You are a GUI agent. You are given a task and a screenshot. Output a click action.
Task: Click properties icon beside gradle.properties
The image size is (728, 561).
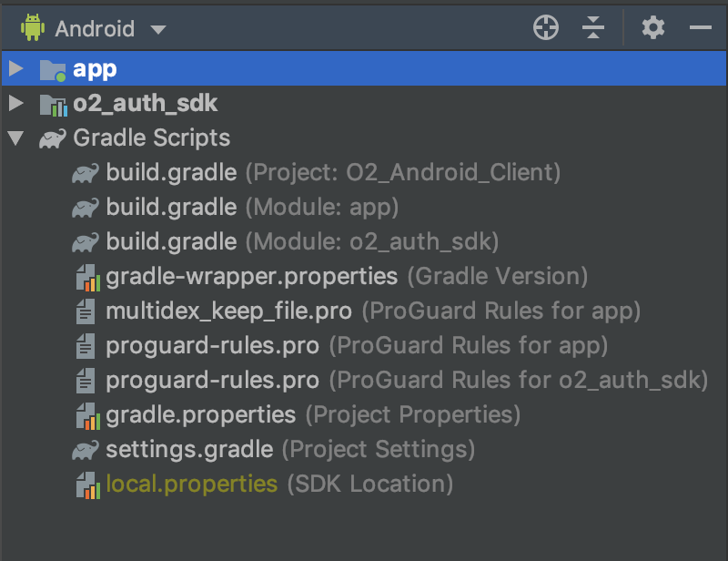(x=87, y=416)
